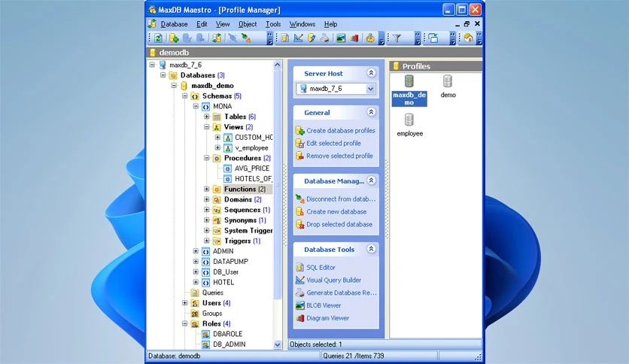The image size is (629, 364).
Task: Select the Groups tree item
Action: point(212,314)
